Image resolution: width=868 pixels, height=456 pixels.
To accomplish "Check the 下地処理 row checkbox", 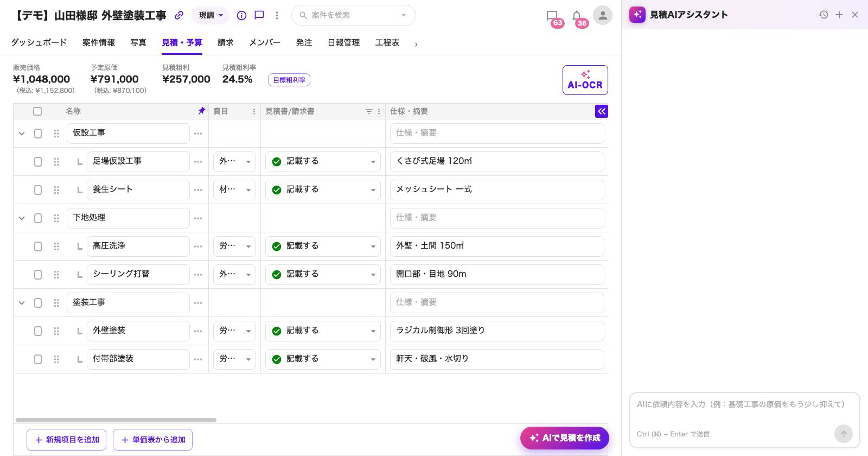I will coord(38,218).
